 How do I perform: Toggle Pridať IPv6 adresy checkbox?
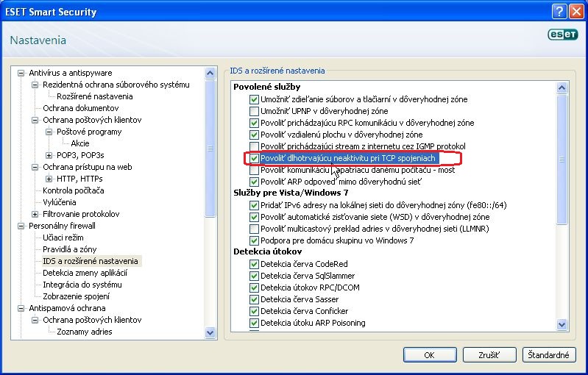(x=254, y=205)
